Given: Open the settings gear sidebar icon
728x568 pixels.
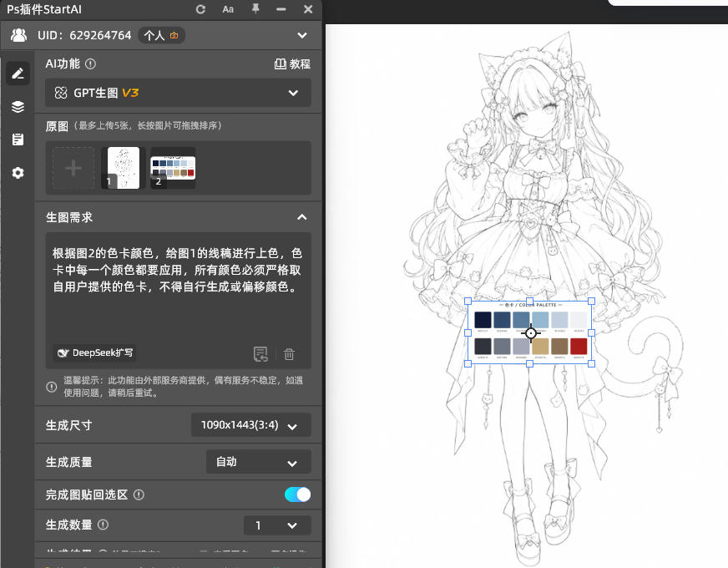Looking at the screenshot, I should [x=18, y=173].
